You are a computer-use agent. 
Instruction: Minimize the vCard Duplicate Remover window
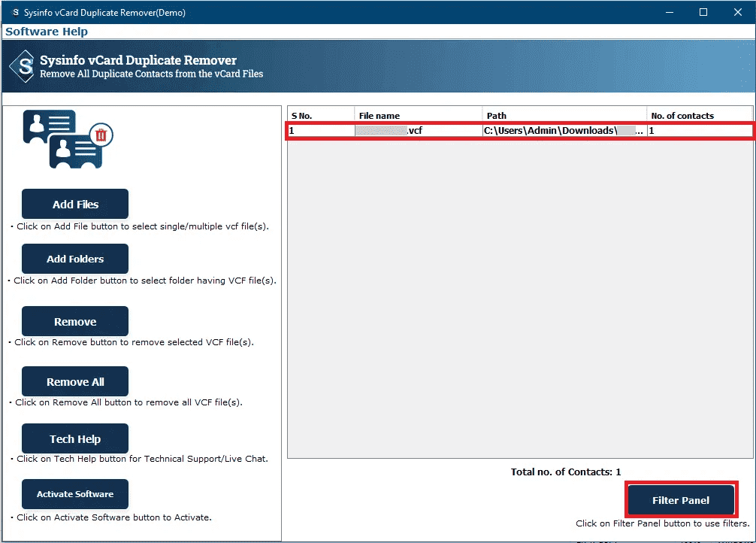669,12
